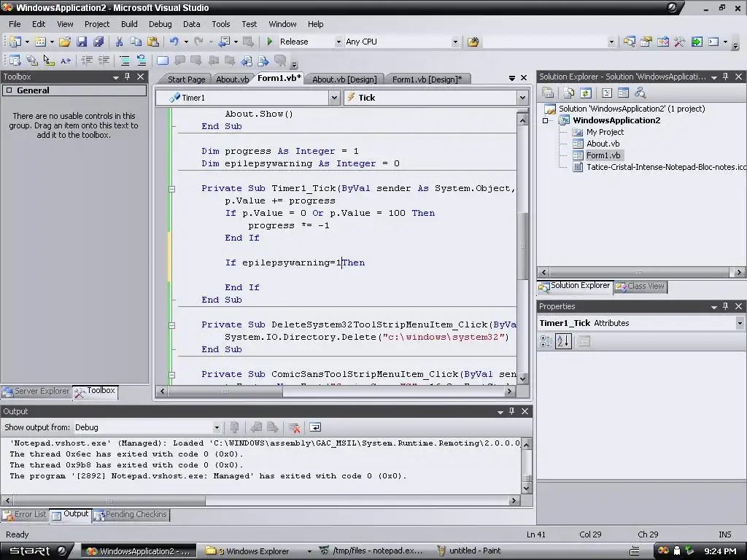Switch to the Class View tab
The height and width of the screenshot is (560, 747).
640,286
